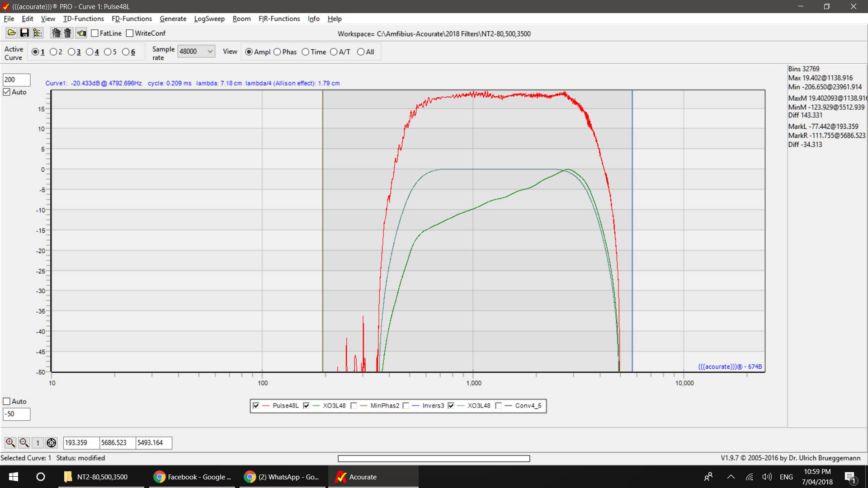Click the left marker field 193.359

coord(81,443)
